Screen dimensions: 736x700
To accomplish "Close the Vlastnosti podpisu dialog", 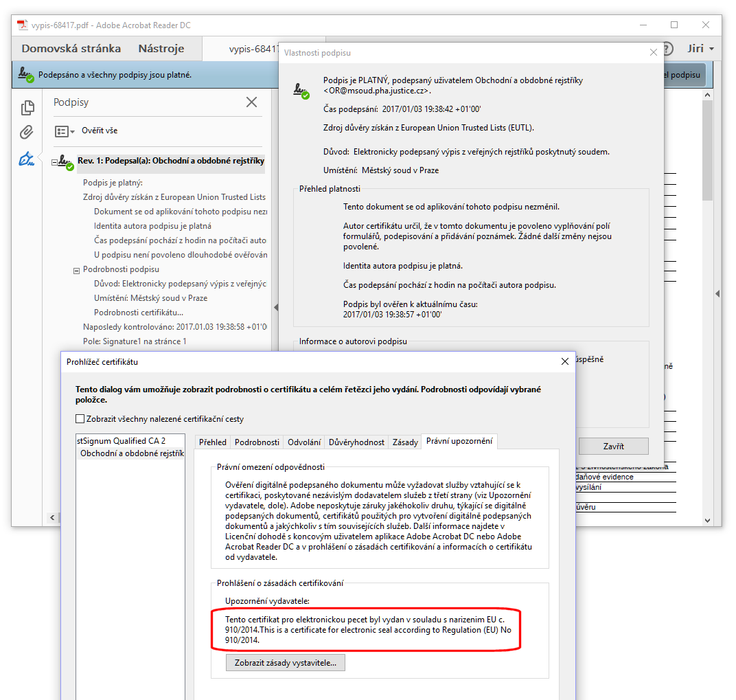I will pyautogui.click(x=654, y=52).
